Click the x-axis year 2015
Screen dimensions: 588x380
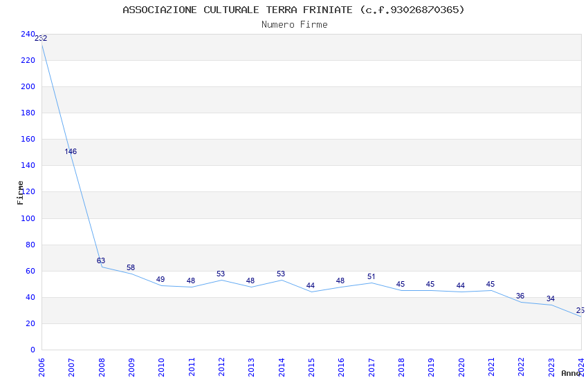[x=311, y=368]
